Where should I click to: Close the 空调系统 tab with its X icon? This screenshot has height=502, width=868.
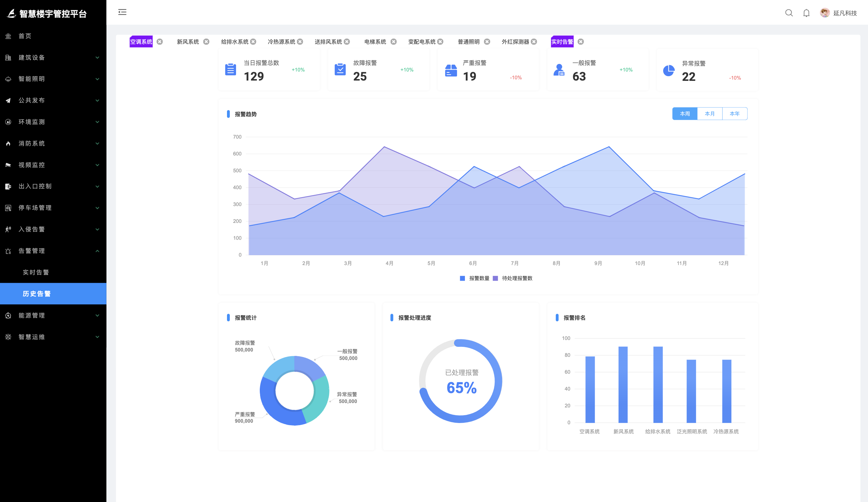(x=160, y=42)
